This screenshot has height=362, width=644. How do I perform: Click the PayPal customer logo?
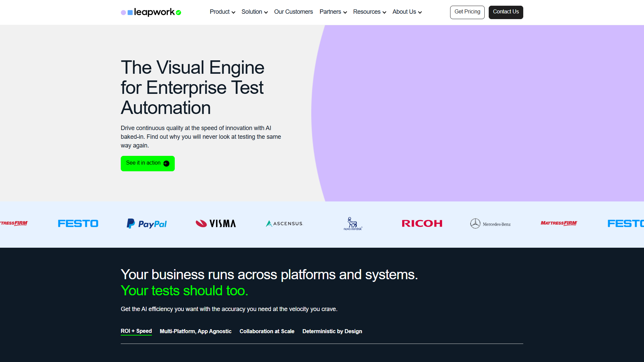click(147, 224)
